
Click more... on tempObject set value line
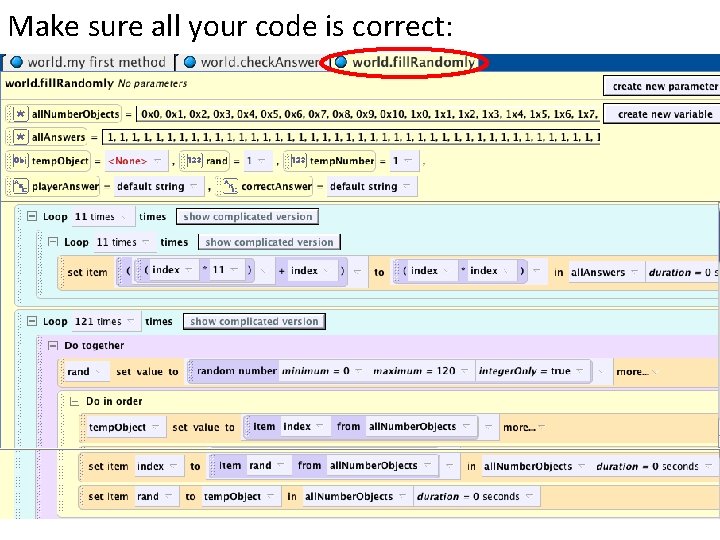tap(523, 427)
